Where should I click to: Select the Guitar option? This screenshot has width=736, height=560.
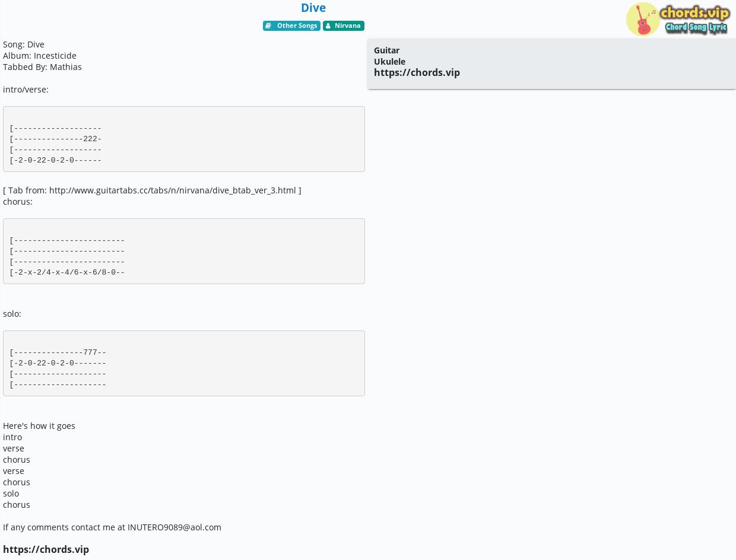tap(386, 50)
